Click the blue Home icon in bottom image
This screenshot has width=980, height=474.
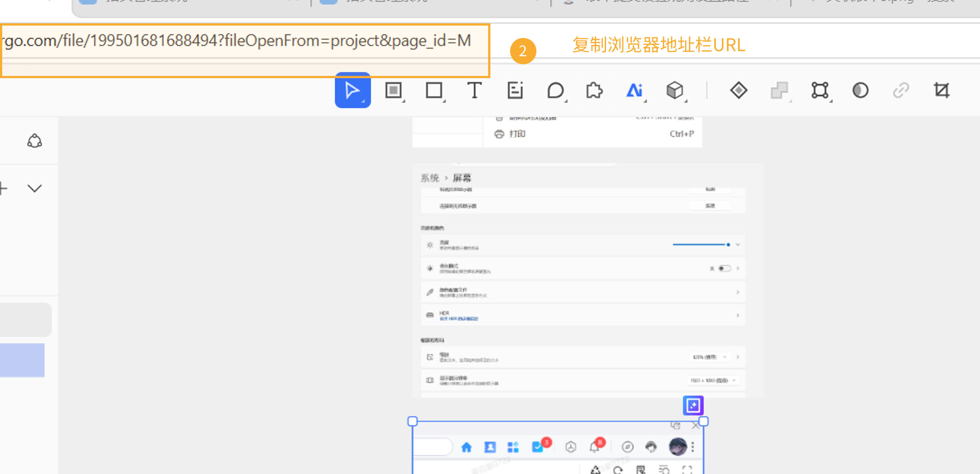tap(466, 447)
